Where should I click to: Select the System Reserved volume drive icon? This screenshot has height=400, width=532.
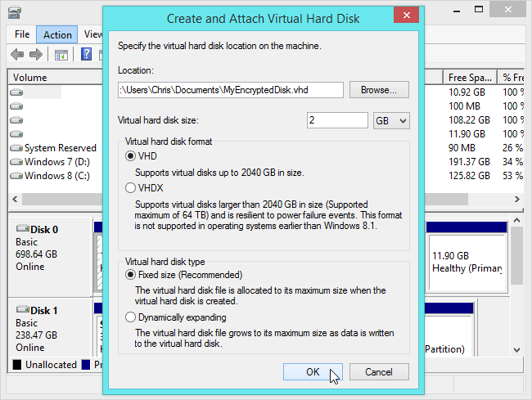coord(16,148)
